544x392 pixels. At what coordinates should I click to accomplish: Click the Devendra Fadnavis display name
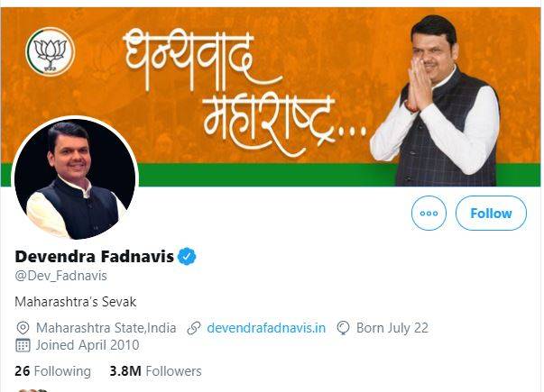[94, 257]
